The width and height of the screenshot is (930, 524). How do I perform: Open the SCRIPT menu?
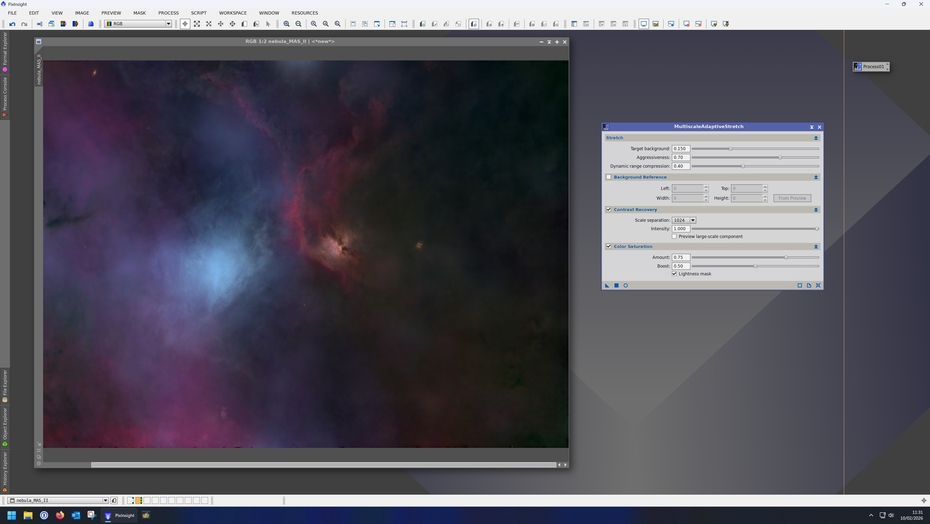tap(199, 13)
